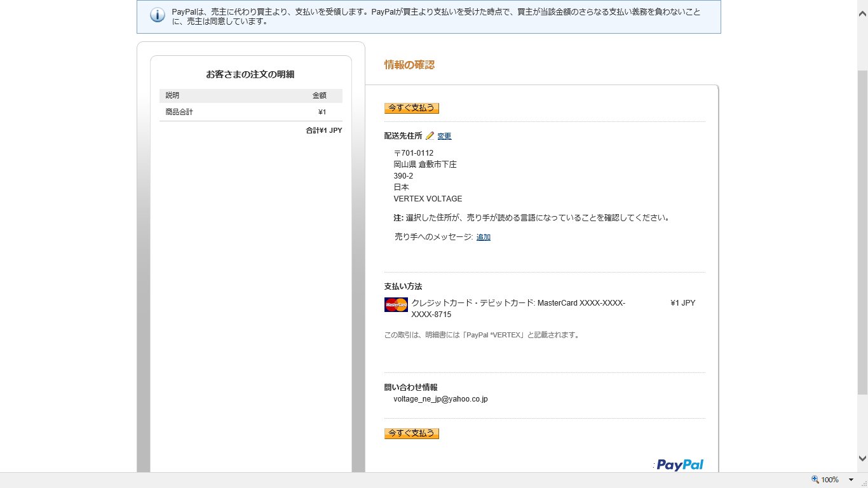Click the blue info icon in notice banner

point(158,15)
